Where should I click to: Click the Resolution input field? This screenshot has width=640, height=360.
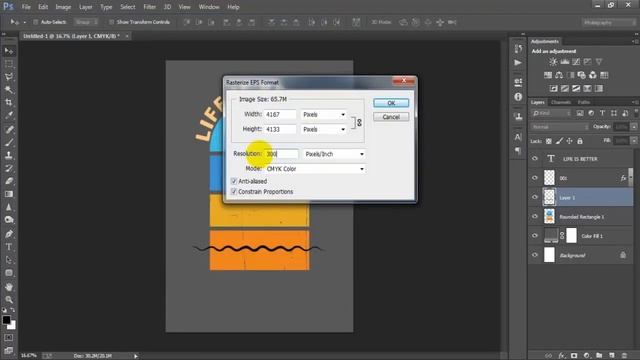click(282, 154)
